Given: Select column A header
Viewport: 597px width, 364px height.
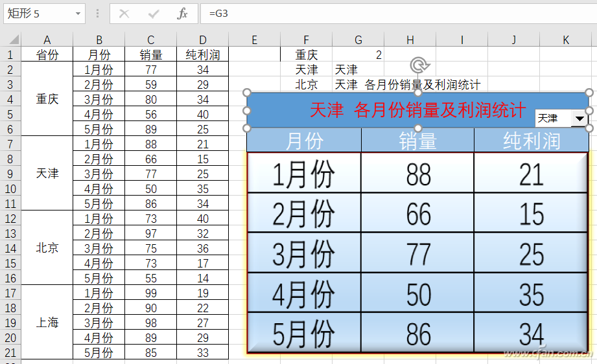Looking at the screenshot, I should tap(47, 40).
